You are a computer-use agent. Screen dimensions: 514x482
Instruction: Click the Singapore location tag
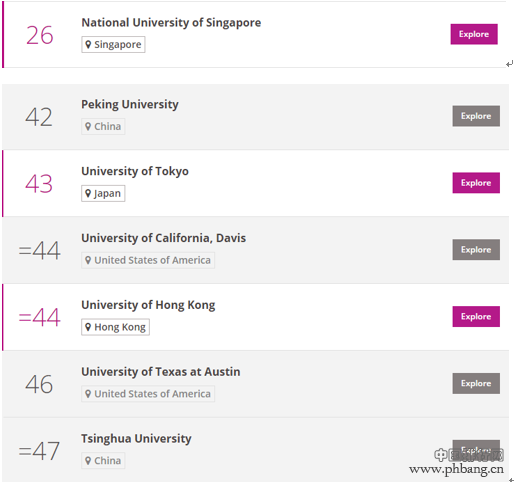pos(113,44)
